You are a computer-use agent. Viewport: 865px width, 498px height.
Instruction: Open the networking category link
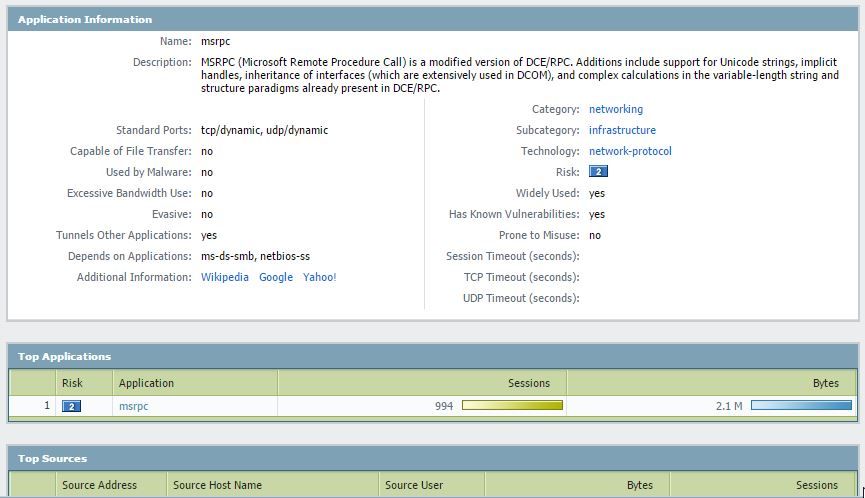tap(616, 109)
